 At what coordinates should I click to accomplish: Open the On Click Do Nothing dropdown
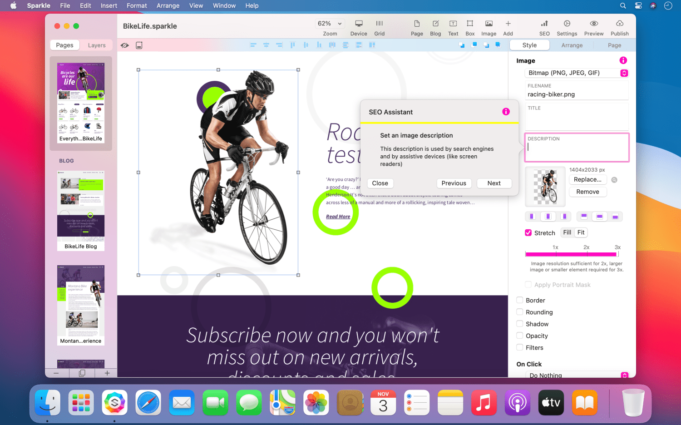click(x=576, y=375)
